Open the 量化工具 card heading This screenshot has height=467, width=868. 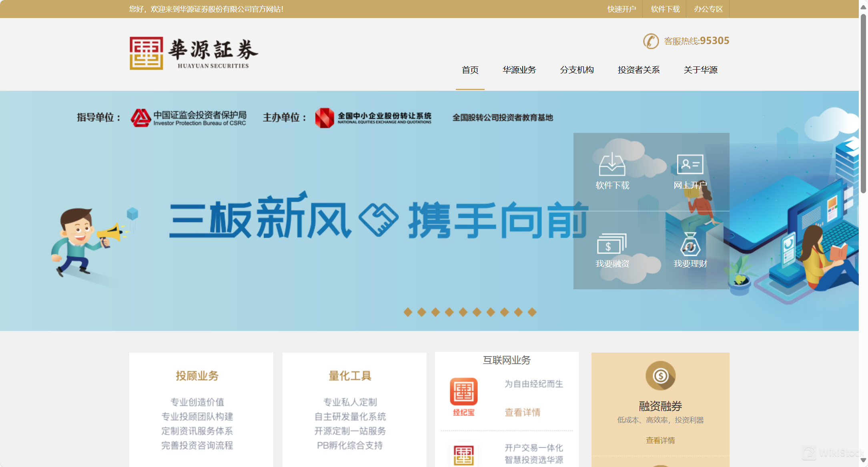[x=350, y=376]
